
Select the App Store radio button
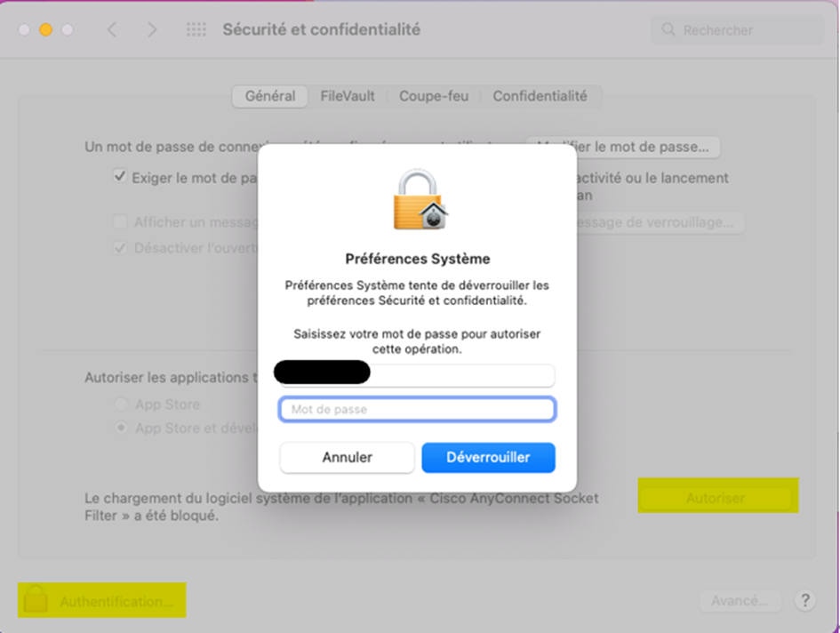tap(121, 404)
